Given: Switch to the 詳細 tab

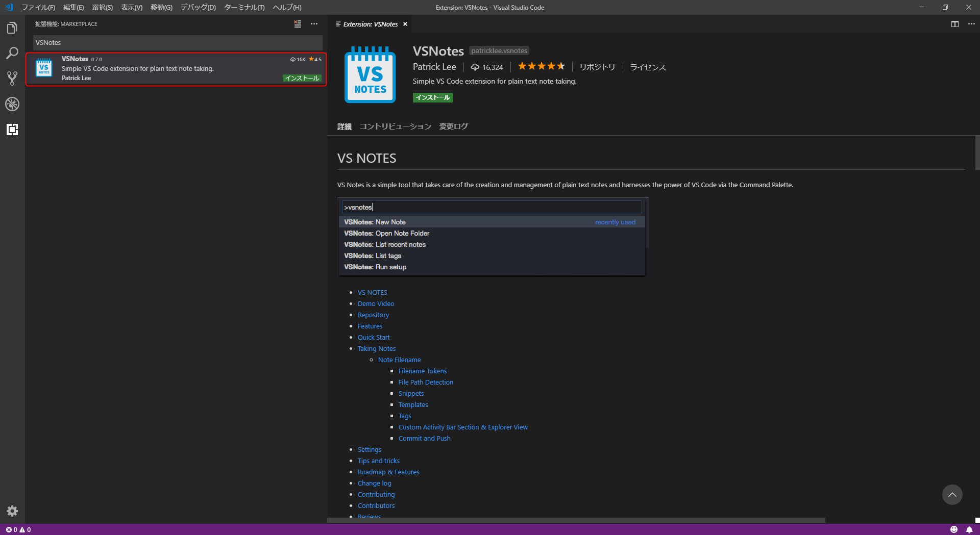Looking at the screenshot, I should click(345, 126).
